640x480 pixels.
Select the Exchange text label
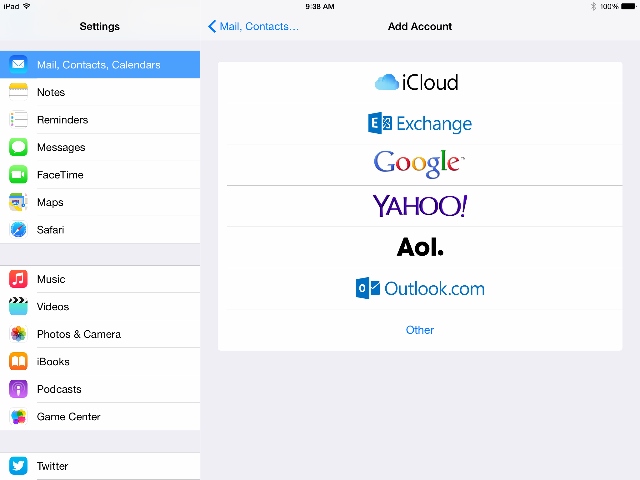(434, 124)
